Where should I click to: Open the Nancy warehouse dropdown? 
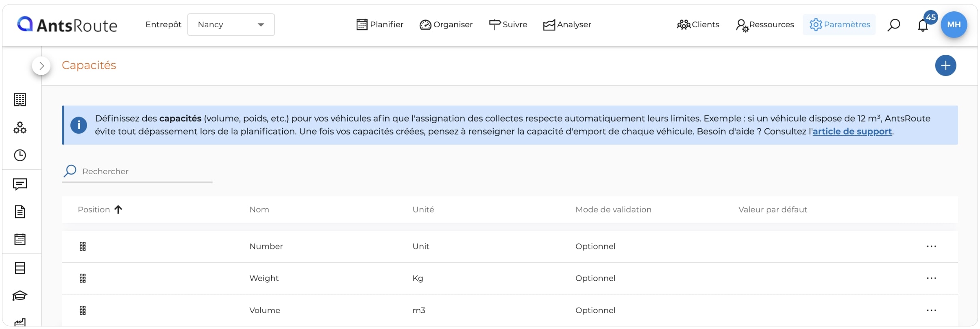231,25
